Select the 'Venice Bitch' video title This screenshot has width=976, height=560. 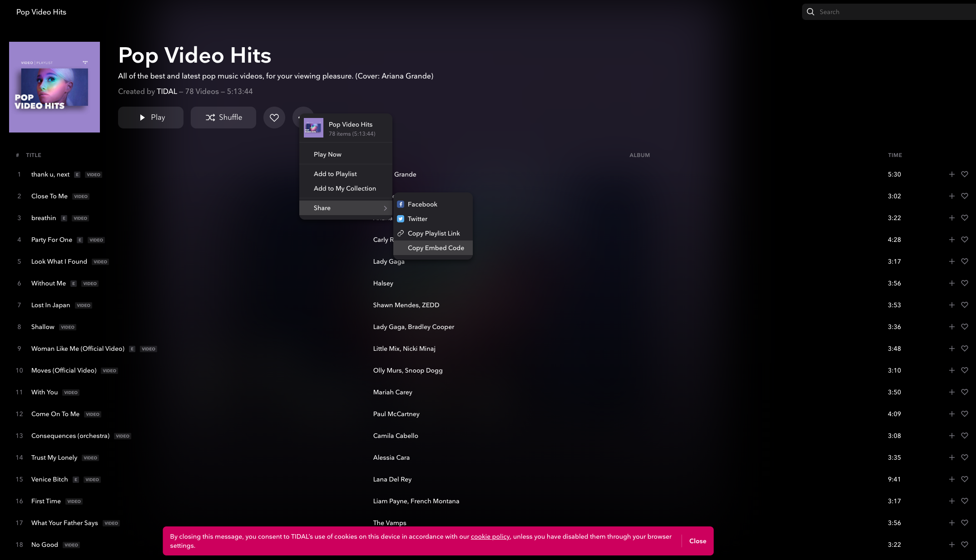tap(50, 479)
